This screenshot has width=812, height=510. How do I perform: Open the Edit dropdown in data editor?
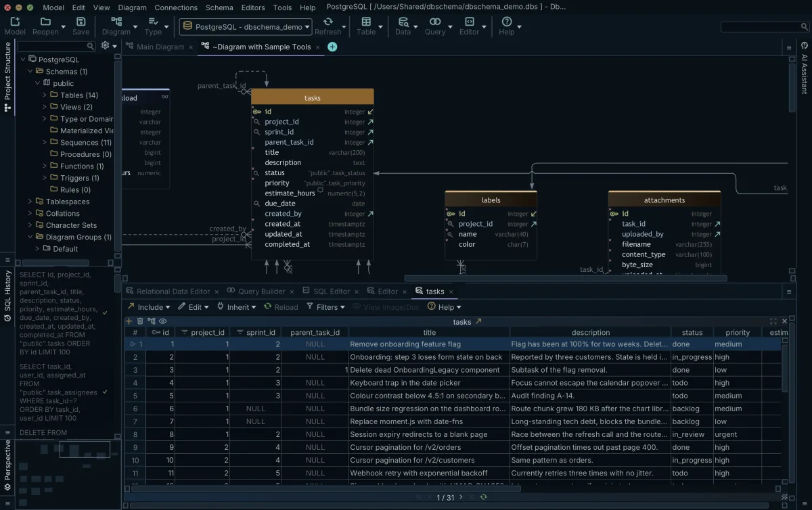pyautogui.click(x=194, y=306)
